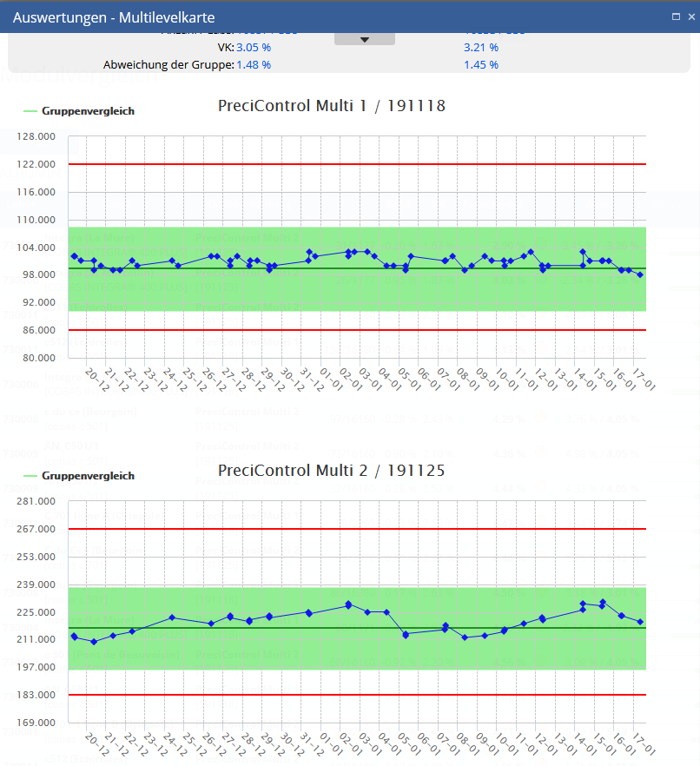Select chart title PreciControl Multi 2 / 191125
Screen dimensions: 700x766
(332, 471)
